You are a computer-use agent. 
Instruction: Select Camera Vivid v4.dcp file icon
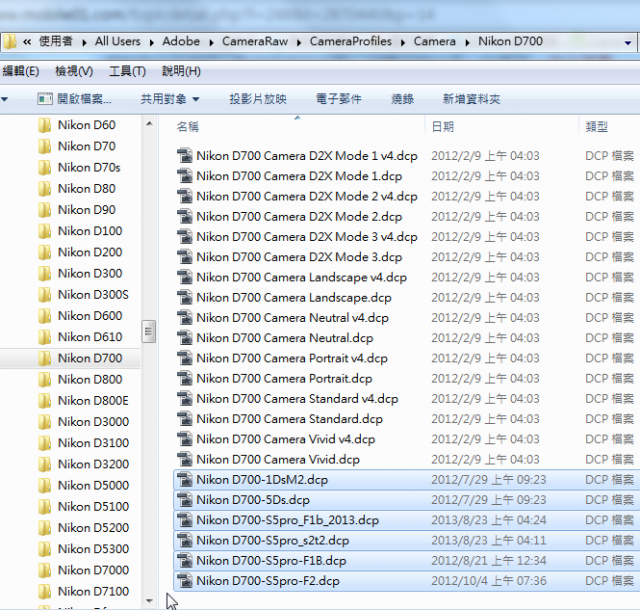point(185,439)
